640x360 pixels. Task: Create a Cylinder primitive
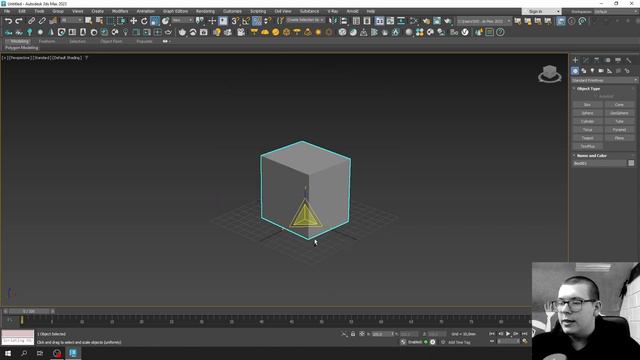(587, 122)
